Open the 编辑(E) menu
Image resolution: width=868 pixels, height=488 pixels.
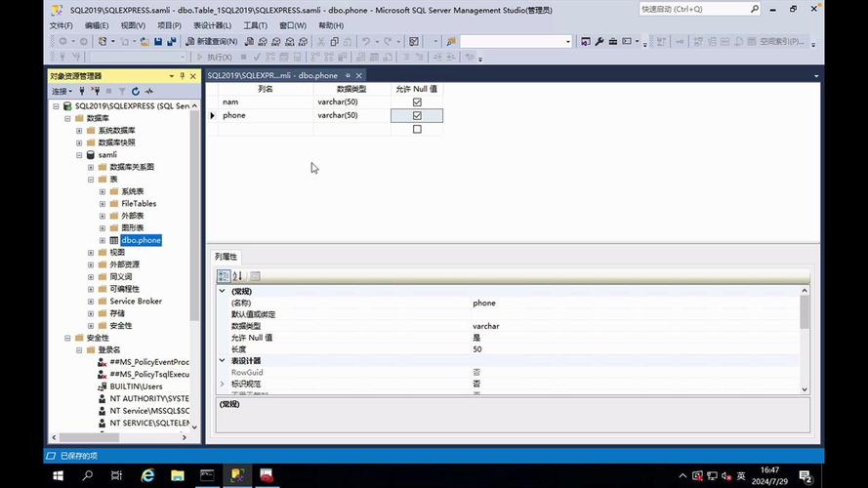pos(97,25)
